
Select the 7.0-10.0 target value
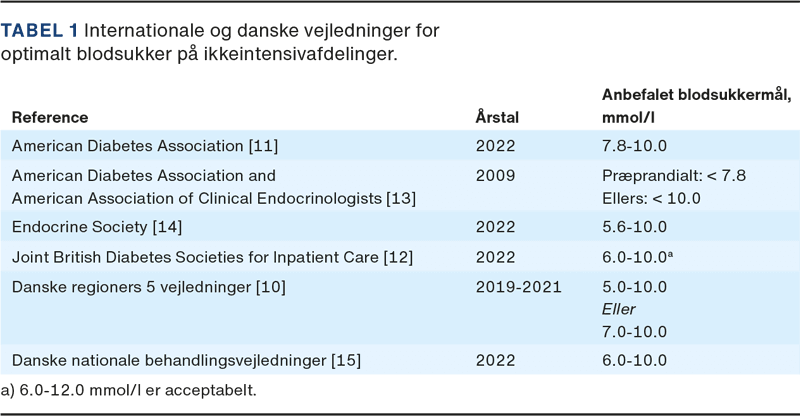coord(635,330)
